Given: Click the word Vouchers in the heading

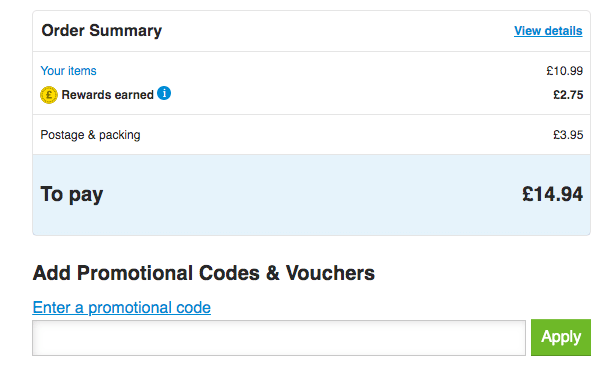Looking at the screenshot, I should (330, 273).
